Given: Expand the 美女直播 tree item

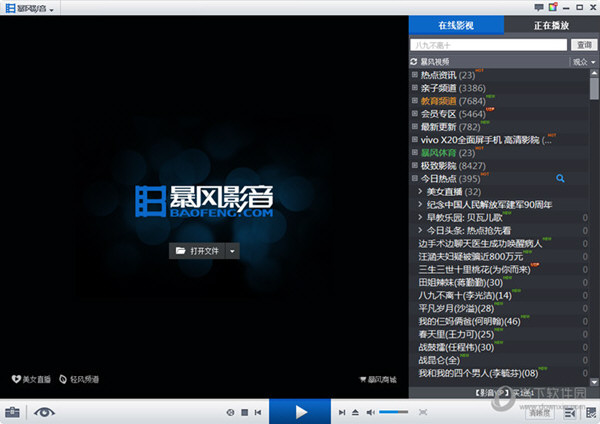Looking at the screenshot, I should (x=420, y=191).
